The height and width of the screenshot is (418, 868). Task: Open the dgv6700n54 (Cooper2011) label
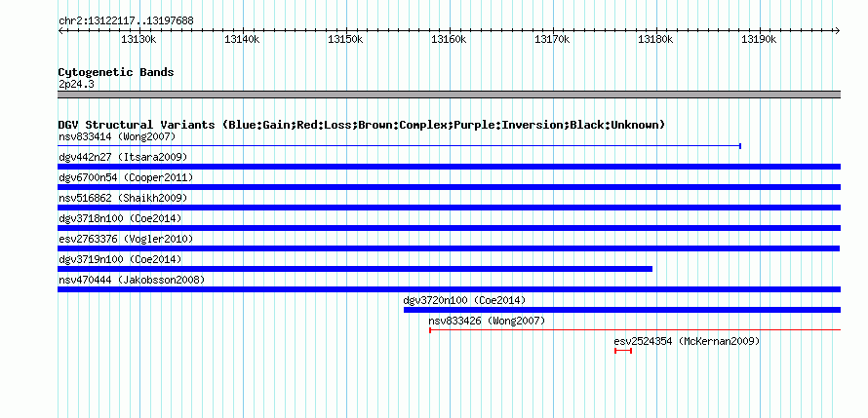pyautogui.click(x=126, y=177)
